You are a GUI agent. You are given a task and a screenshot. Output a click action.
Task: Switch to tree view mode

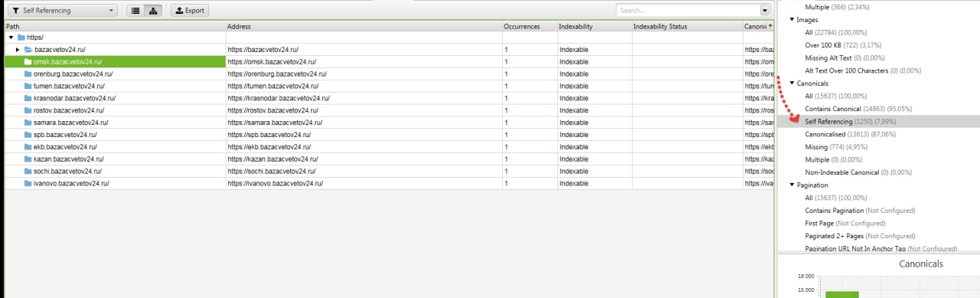153,11
